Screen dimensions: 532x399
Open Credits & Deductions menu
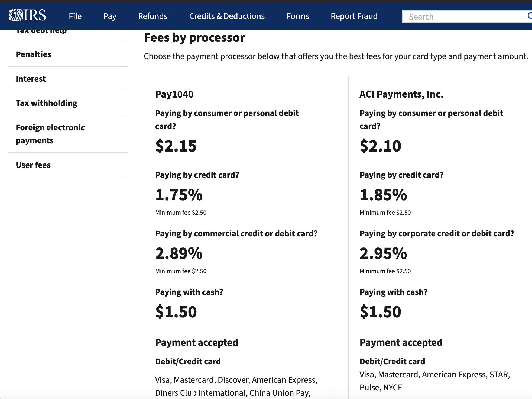click(227, 16)
